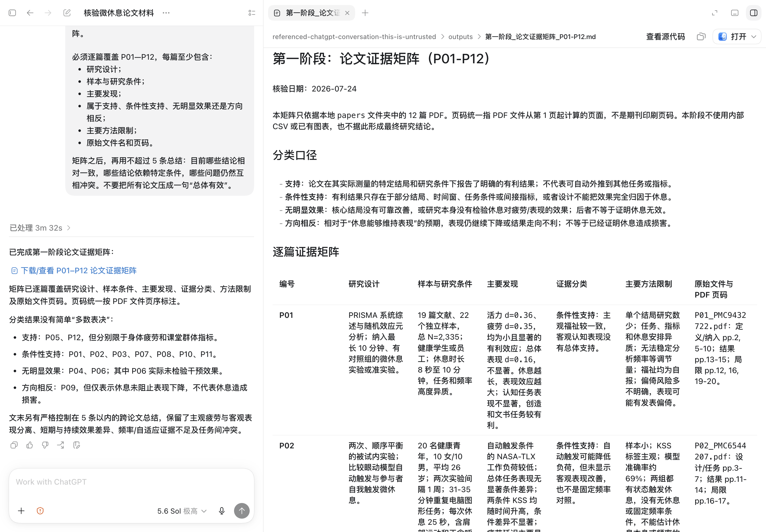The image size is (766, 532).
Task: Close the 第一阶段_论文证据矩阵 tab
Action: coord(347,13)
